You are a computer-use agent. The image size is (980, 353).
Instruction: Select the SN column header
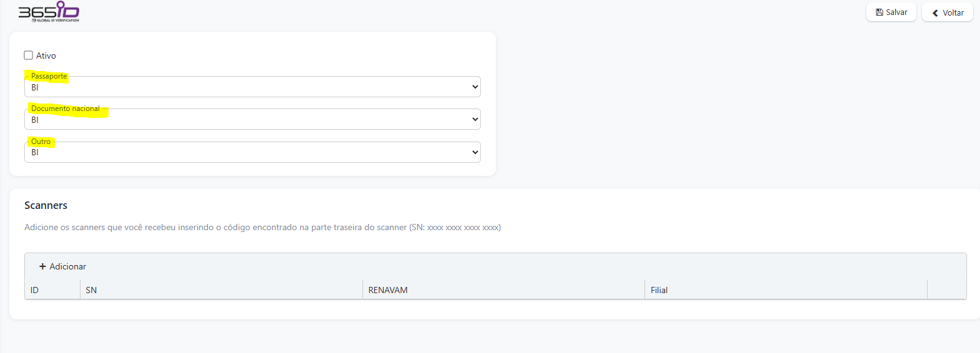click(x=91, y=290)
